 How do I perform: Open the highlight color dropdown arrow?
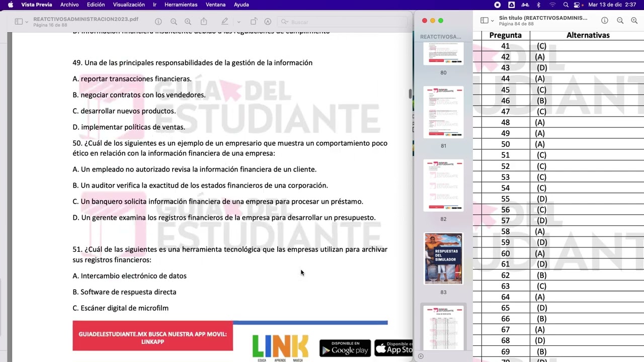point(238,22)
